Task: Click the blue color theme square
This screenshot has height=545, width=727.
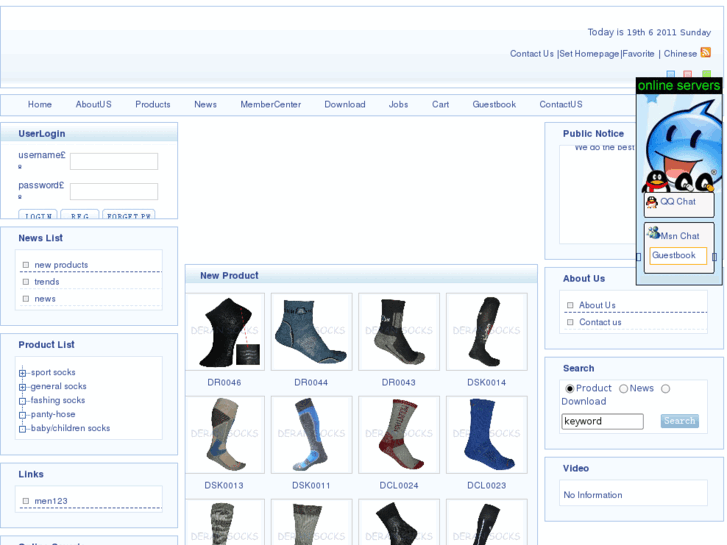Action: [671, 74]
